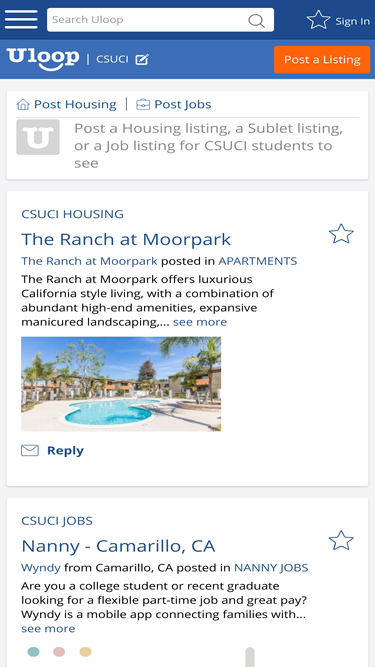
Task: Open the pool photo of The Ranch
Action: coord(121,384)
